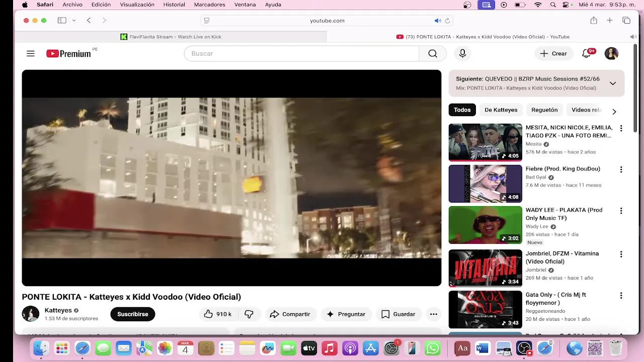
Task: Switch to FlaviFlavita Stream Kick tab
Action: tap(171, 37)
